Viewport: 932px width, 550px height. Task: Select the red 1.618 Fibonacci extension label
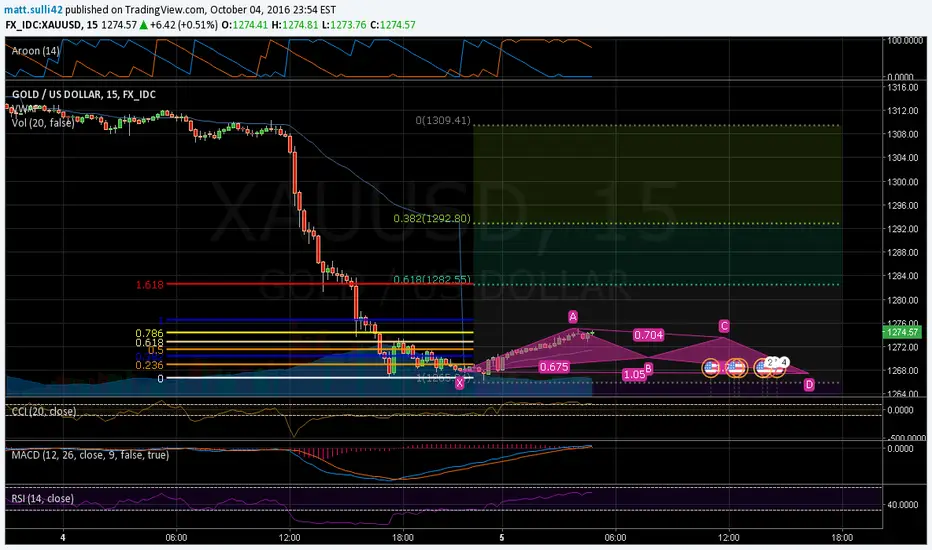149,285
